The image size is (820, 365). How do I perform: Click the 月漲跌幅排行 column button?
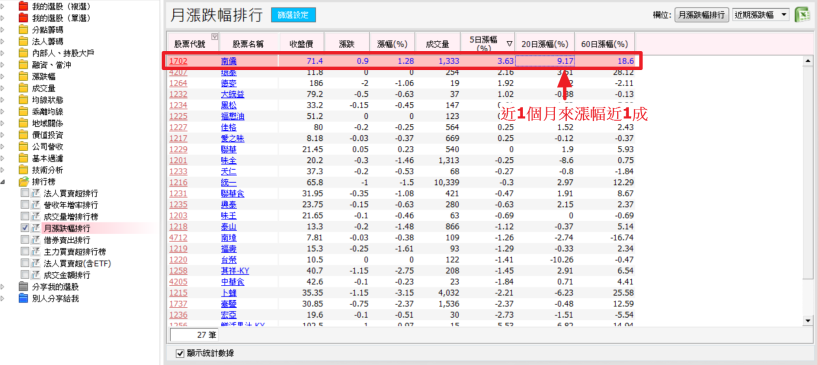tap(701, 15)
